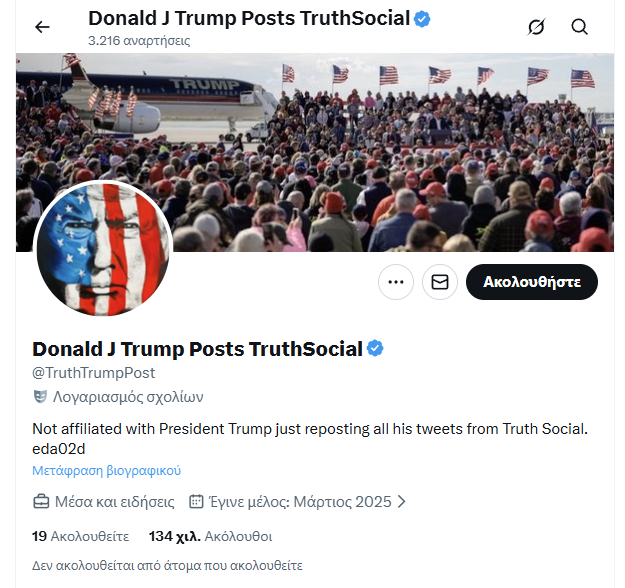Click the parody mask label icon
The height and width of the screenshot is (588, 625).
[40, 396]
